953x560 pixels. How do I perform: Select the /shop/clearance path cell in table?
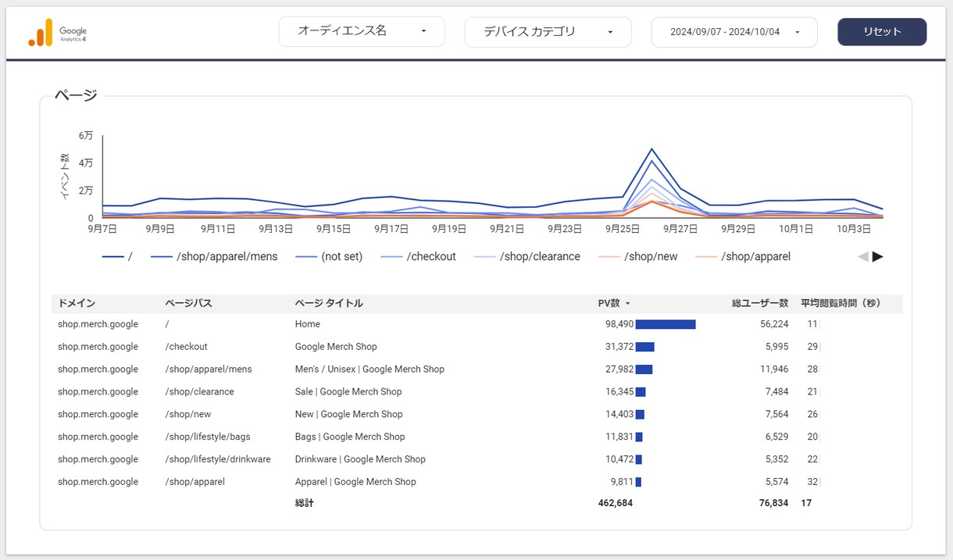(199, 392)
